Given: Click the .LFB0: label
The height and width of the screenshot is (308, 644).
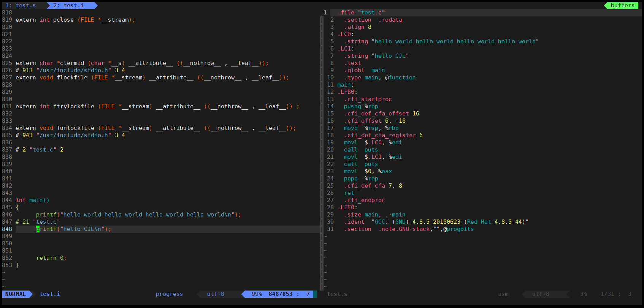Looking at the screenshot, I should point(347,92).
